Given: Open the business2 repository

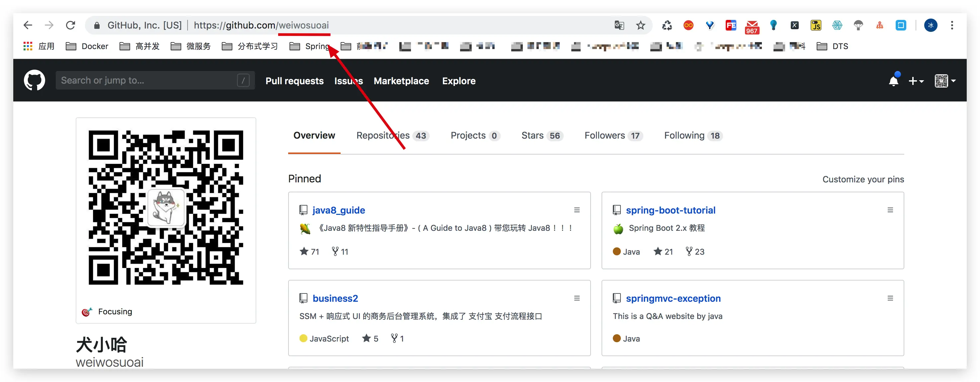Looking at the screenshot, I should (x=335, y=298).
